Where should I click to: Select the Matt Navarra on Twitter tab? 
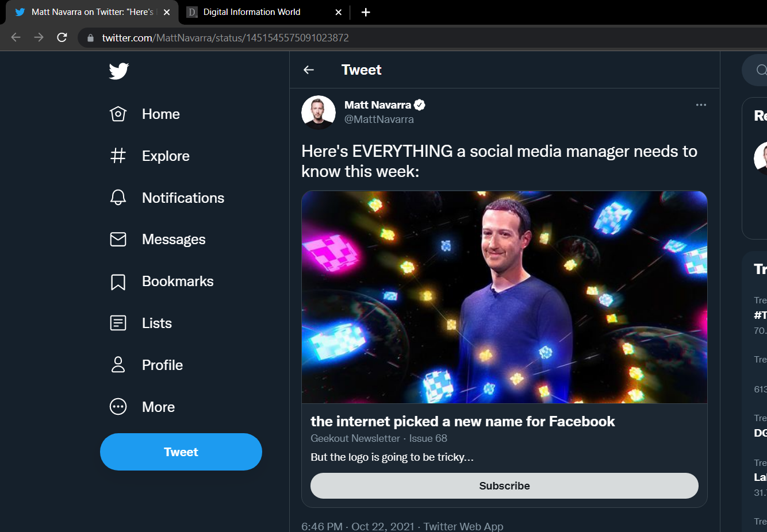92,12
